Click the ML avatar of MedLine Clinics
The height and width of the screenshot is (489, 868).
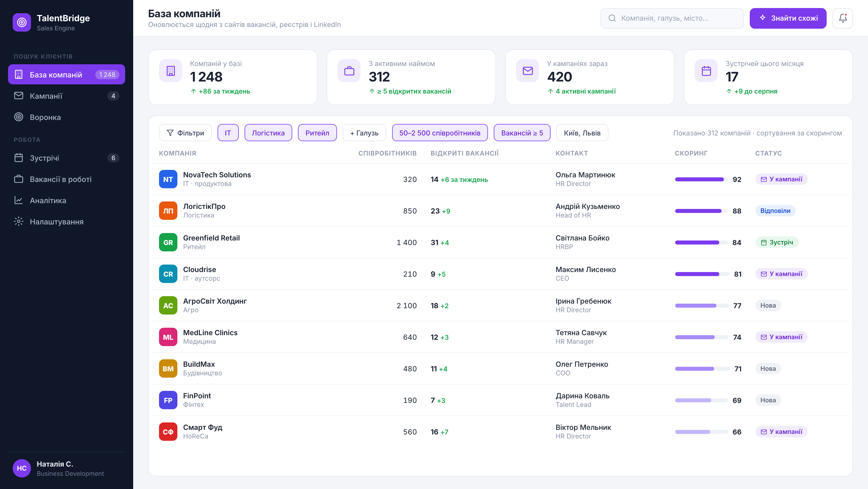(168, 337)
